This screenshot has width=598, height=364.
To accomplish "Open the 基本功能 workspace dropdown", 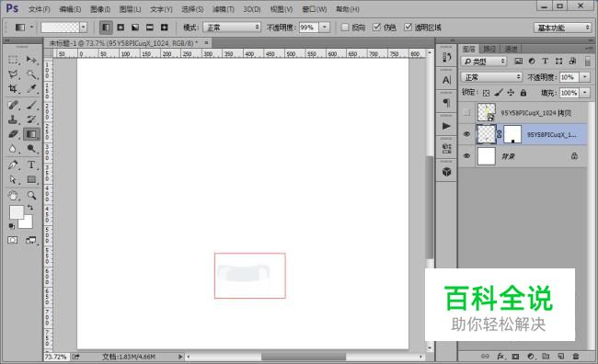I will click(x=562, y=28).
